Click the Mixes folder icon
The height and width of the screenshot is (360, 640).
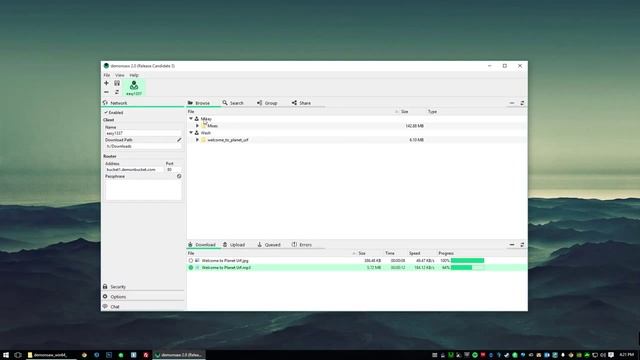coord(203,126)
